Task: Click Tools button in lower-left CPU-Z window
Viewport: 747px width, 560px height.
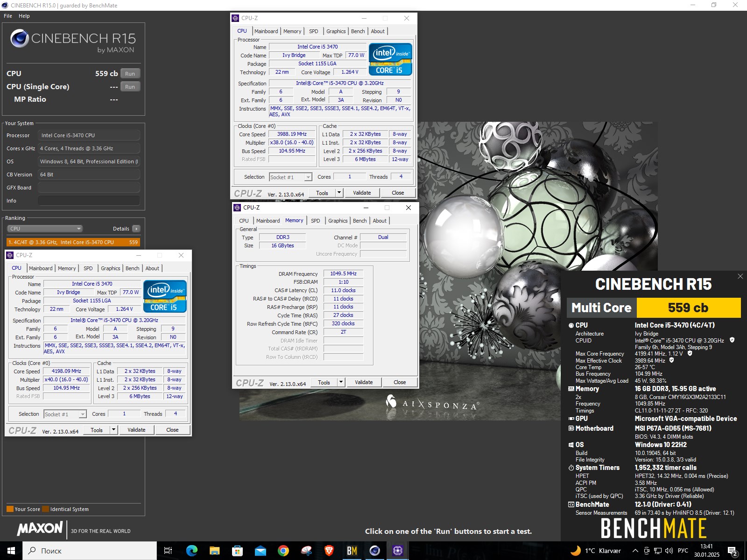Action: pos(97,430)
